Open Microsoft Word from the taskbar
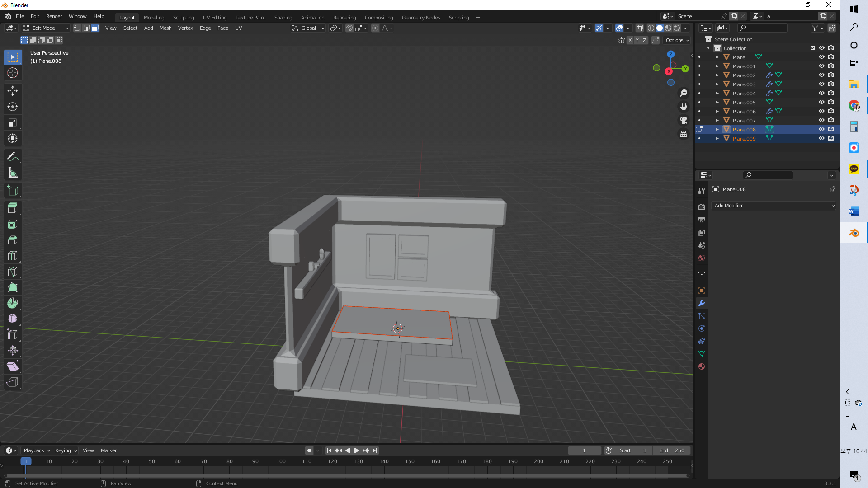The height and width of the screenshot is (488, 868). pos(854,211)
